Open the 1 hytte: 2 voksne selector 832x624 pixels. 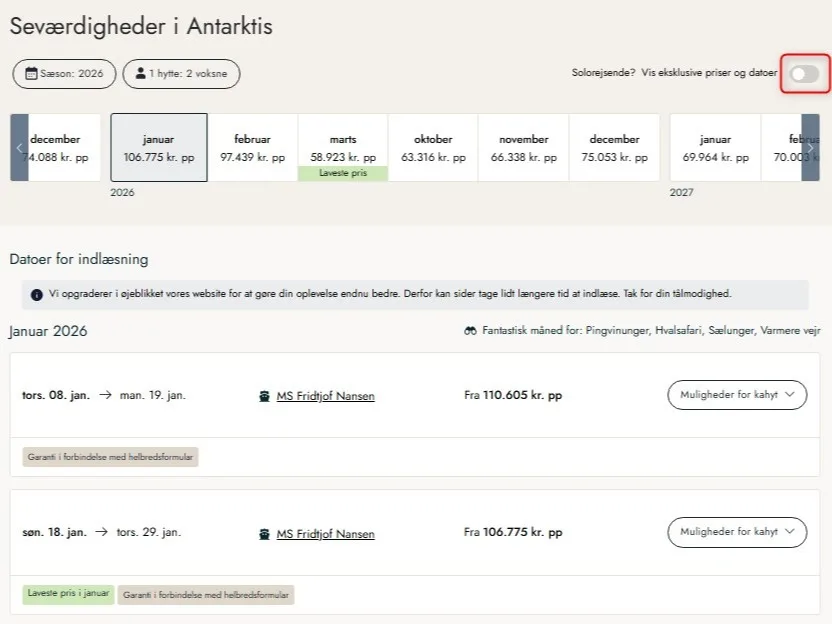181,74
